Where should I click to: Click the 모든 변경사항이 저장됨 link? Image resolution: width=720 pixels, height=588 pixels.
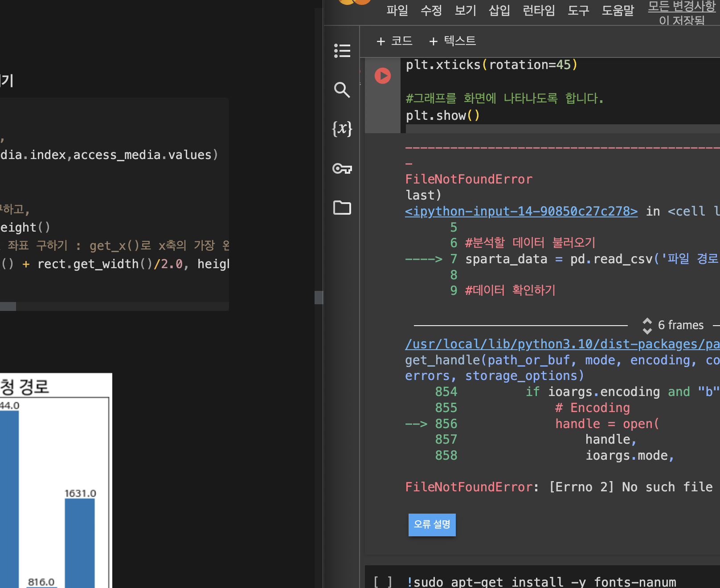pyautogui.click(x=682, y=13)
